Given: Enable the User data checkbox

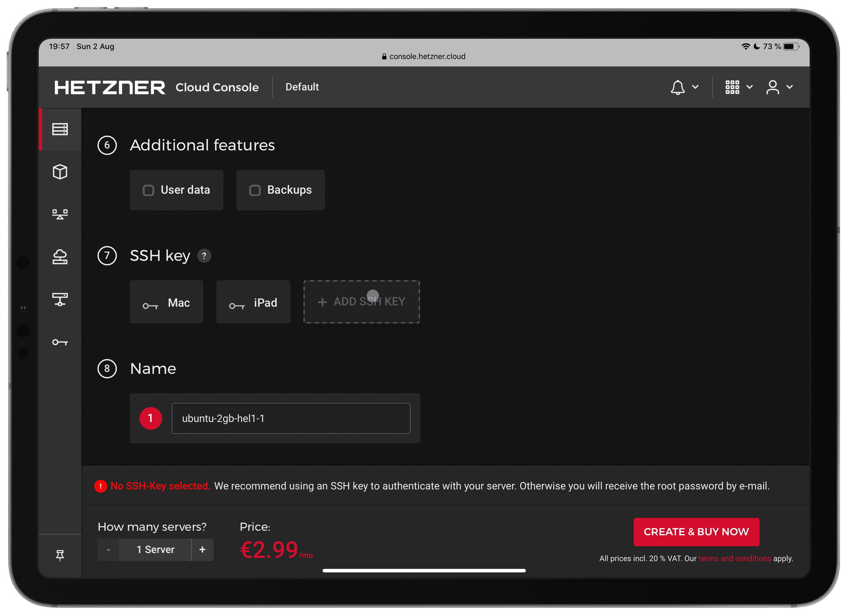Looking at the screenshot, I should (x=148, y=190).
